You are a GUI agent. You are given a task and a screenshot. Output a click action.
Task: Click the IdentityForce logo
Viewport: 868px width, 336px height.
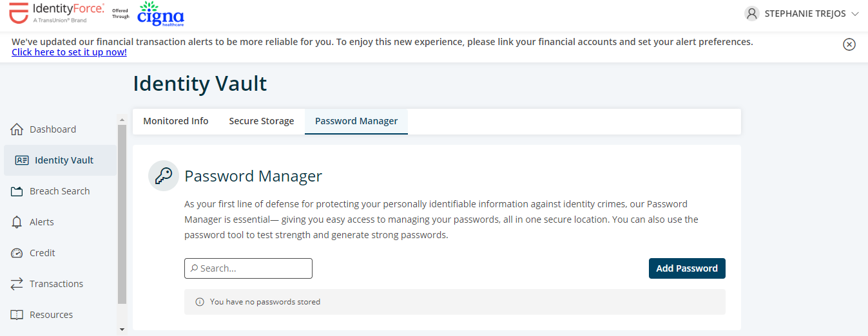point(57,14)
